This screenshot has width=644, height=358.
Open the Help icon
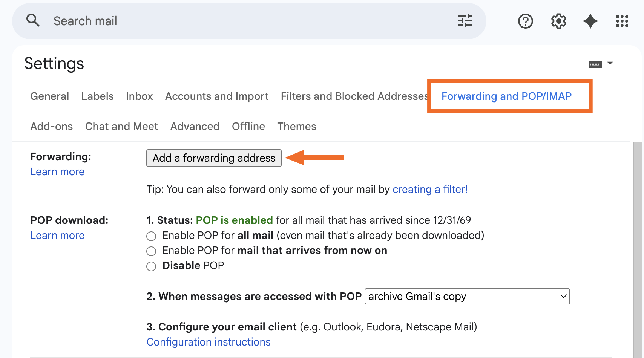[x=525, y=21]
